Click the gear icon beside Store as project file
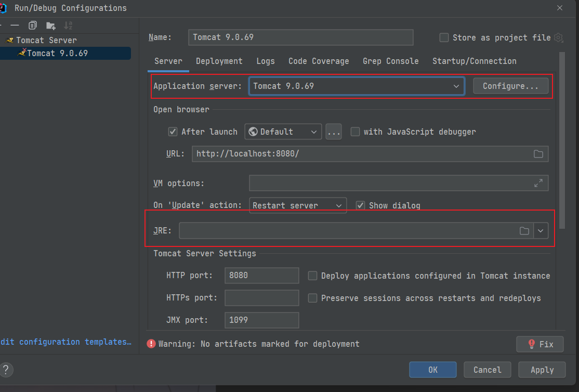The height and width of the screenshot is (392, 579). point(559,37)
